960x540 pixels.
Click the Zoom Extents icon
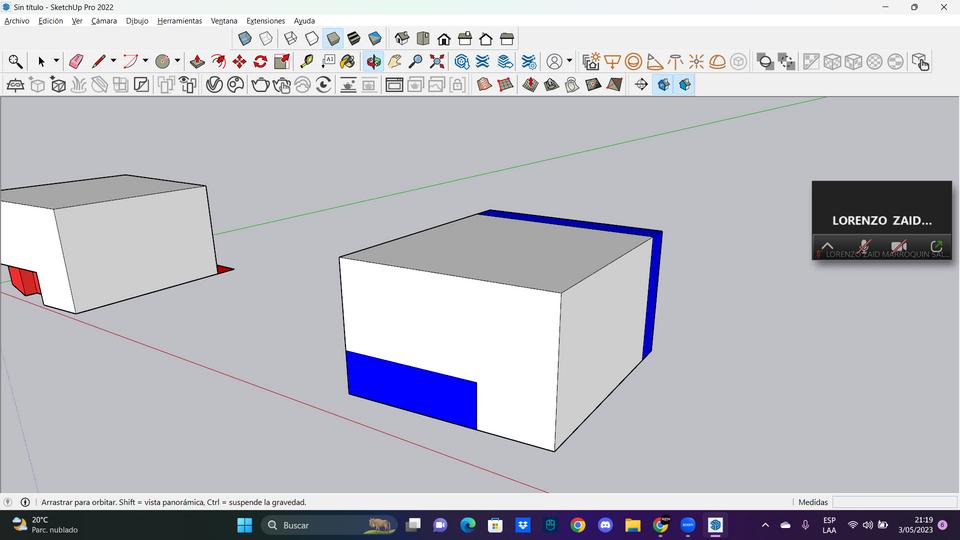point(437,61)
